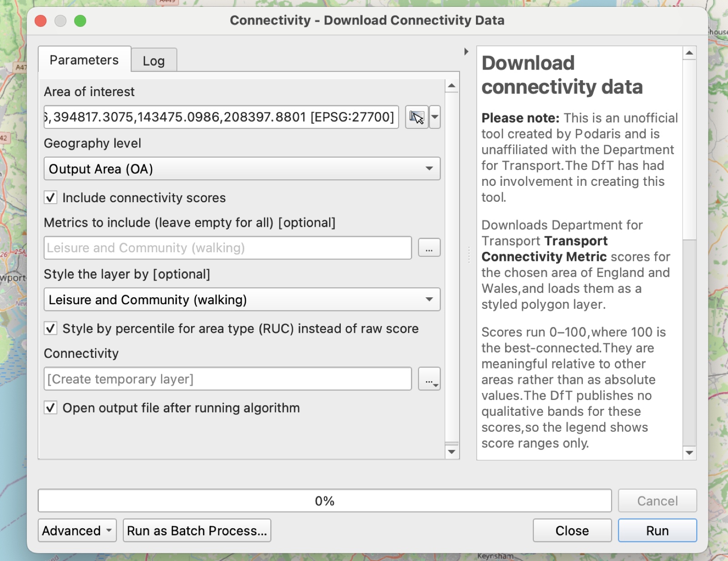Click the Close button
This screenshot has height=561, width=728.
pyautogui.click(x=572, y=530)
